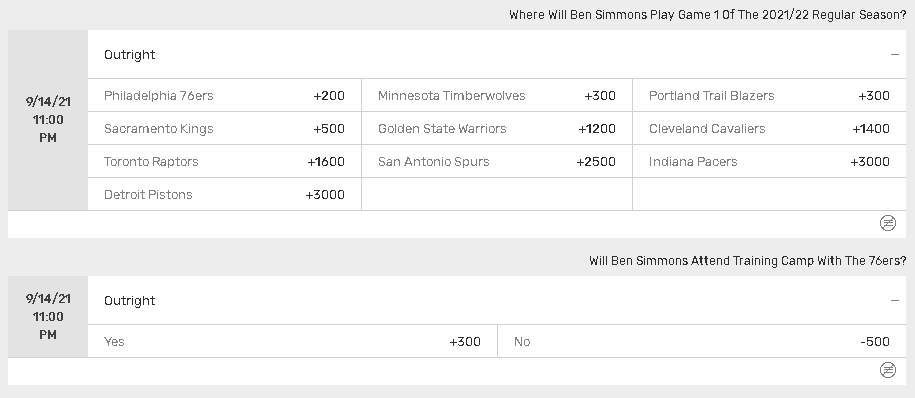Pick Detroit Pistons at +3000
Viewport: 915px width, 398px height.
click(225, 194)
